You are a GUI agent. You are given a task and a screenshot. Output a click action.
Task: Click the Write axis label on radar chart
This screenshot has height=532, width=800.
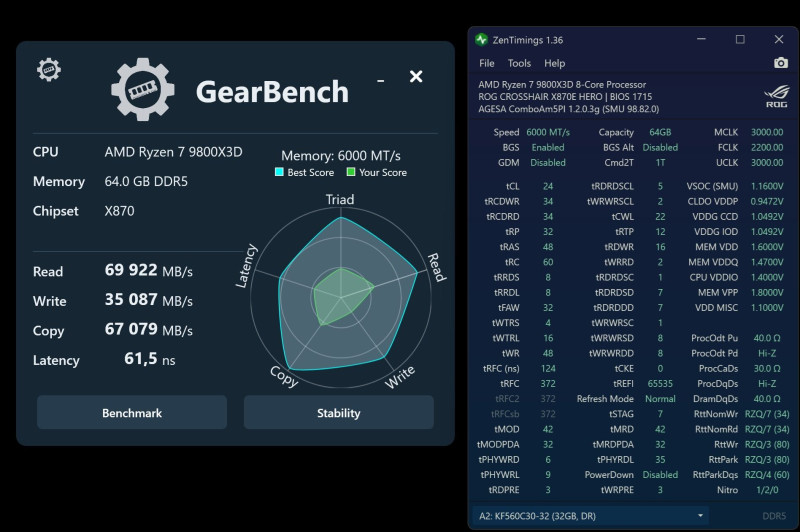click(400, 377)
